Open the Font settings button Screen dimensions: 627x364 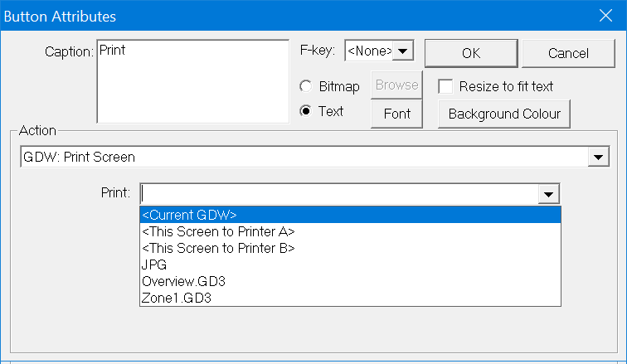[x=397, y=114]
